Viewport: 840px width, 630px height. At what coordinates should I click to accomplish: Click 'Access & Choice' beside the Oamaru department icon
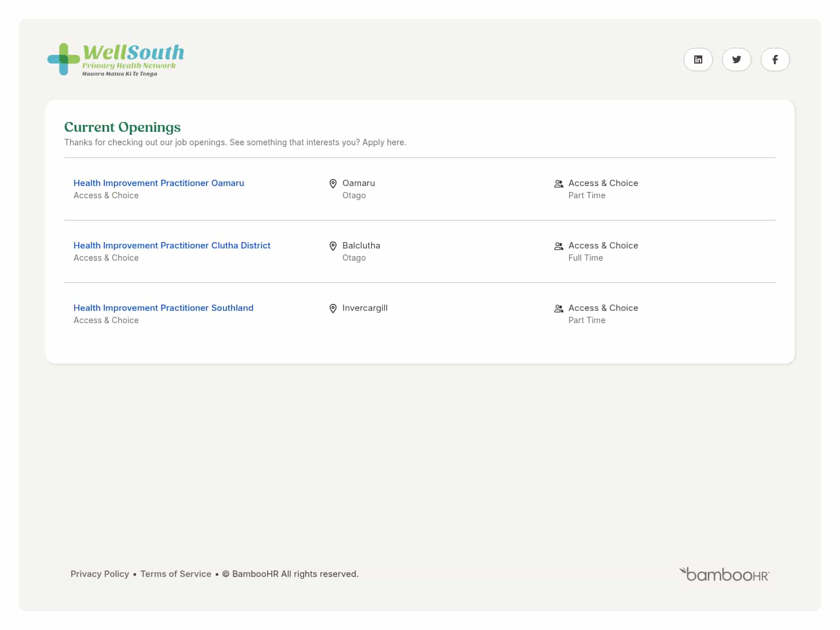[x=603, y=183]
